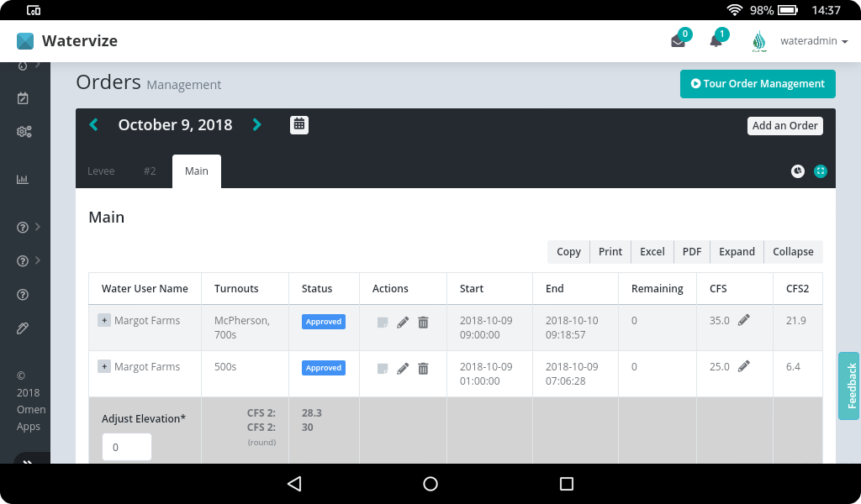The height and width of the screenshot is (504, 861).
Task: Expand the second help sidebar menu
Action: (29, 260)
